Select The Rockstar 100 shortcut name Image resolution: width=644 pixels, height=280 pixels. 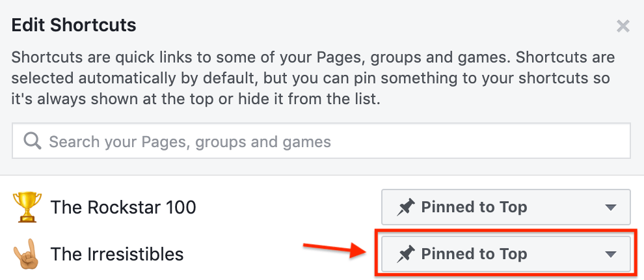pos(123,207)
